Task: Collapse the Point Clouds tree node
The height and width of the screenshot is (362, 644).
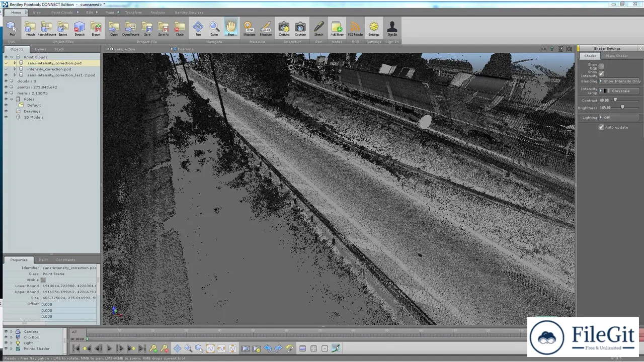Action: pos(12,57)
